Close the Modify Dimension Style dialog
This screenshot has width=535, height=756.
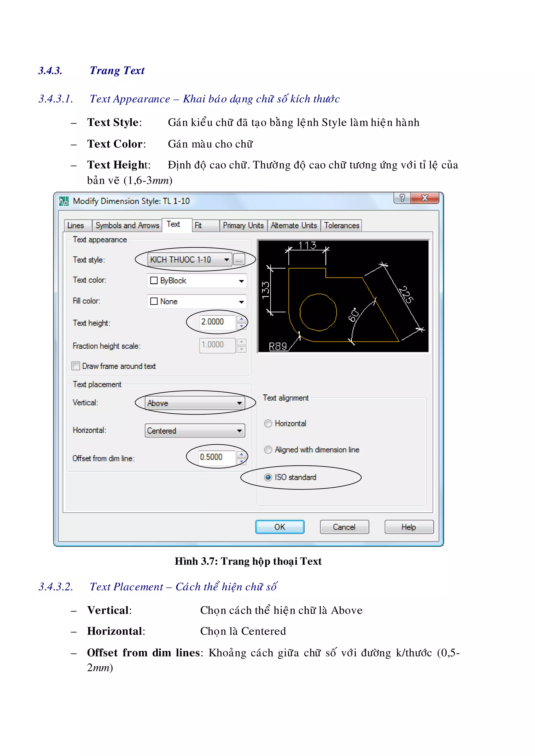point(425,198)
